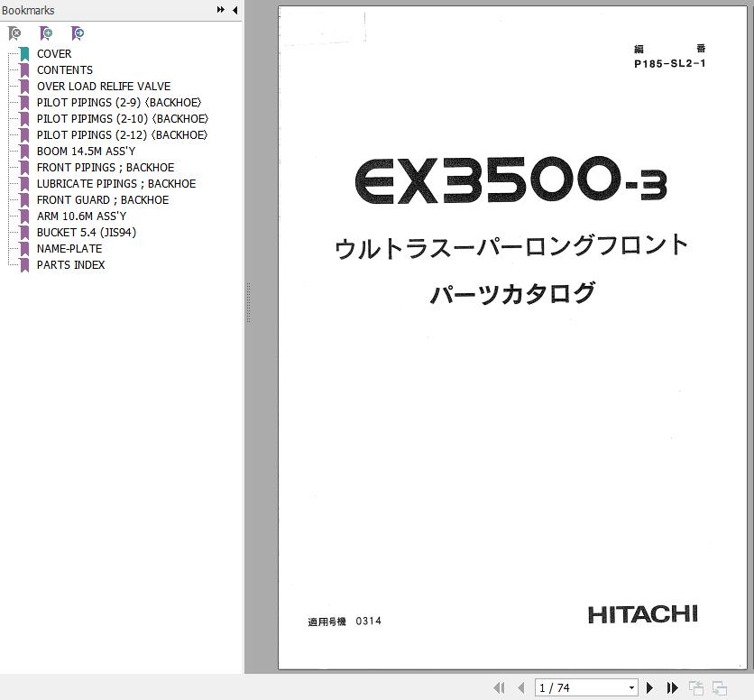Click the next view icon
This screenshot has width=754, height=700.
coord(720,688)
